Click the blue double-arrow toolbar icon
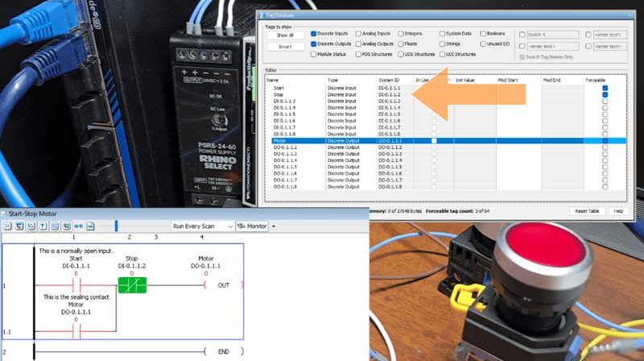 [78, 226]
